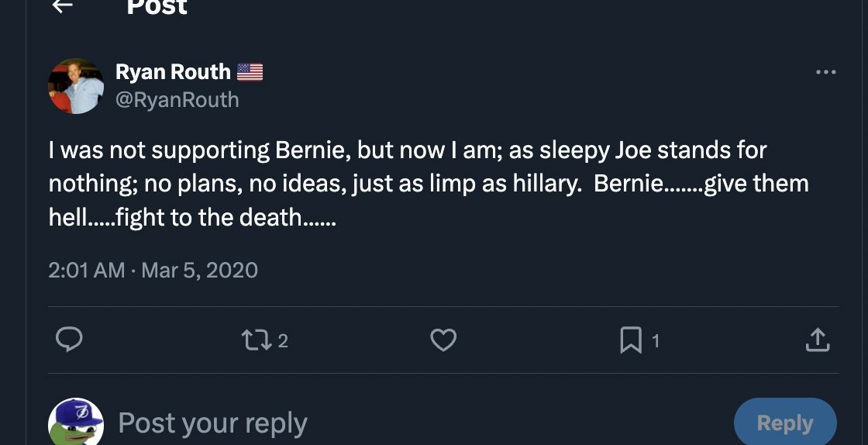Screen dimensions: 868x445
Task: Open the @RyanRouth handle link
Action: point(177,100)
